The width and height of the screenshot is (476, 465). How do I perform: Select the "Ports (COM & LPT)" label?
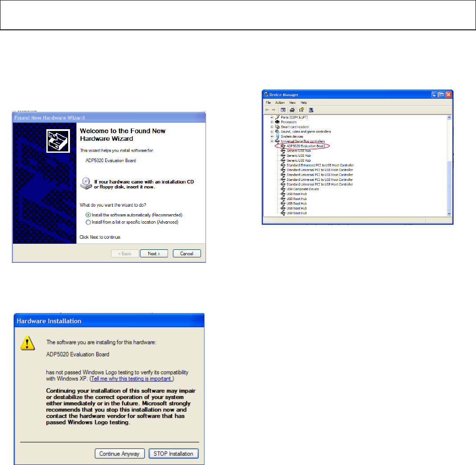294,117
